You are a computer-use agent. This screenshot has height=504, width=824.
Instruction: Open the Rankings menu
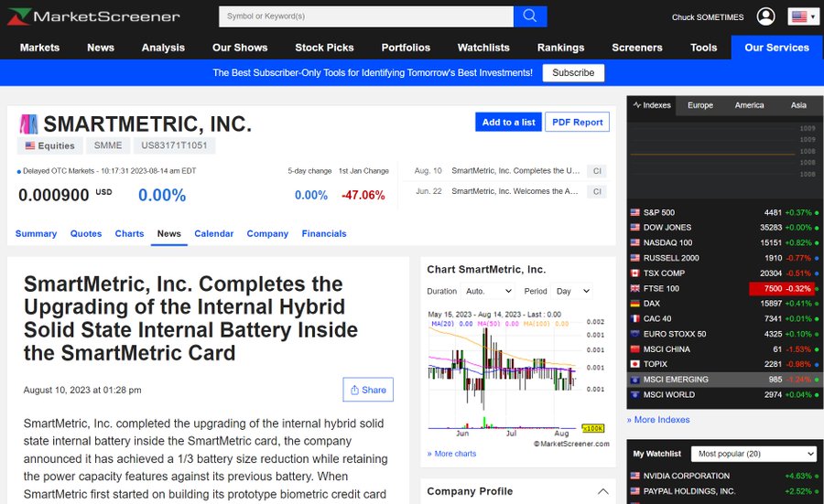(x=560, y=48)
